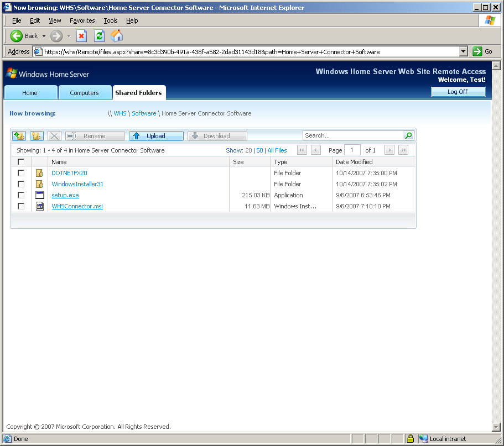The width and height of the screenshot is (504, 446).
Task: Go to the previous page arrow
Action: tap(316, 150)
